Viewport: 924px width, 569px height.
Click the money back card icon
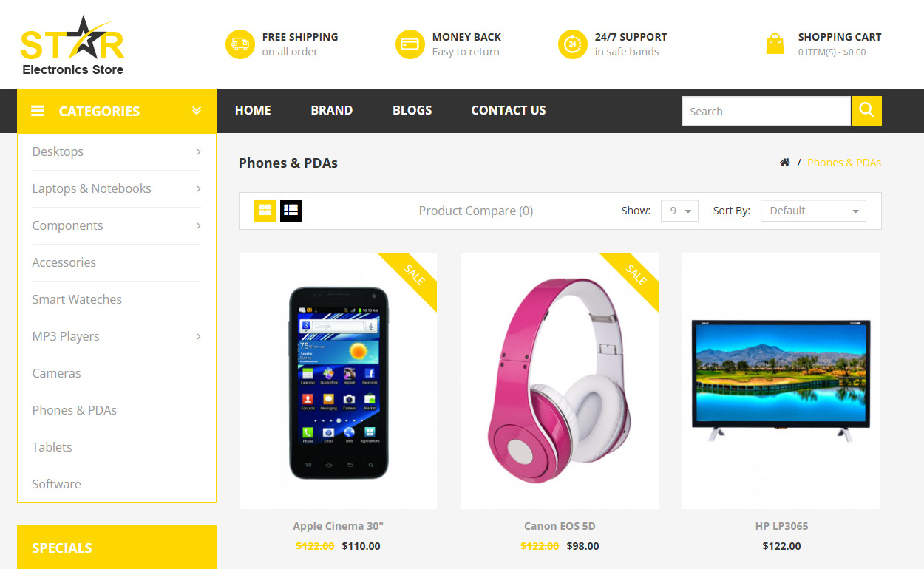click(410, 44)
